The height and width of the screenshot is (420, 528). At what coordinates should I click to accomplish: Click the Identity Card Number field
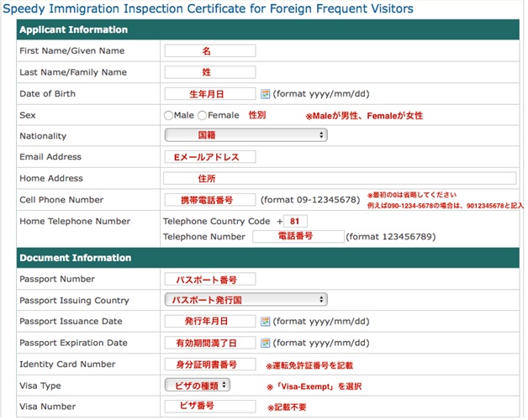[x=210, y=365]
